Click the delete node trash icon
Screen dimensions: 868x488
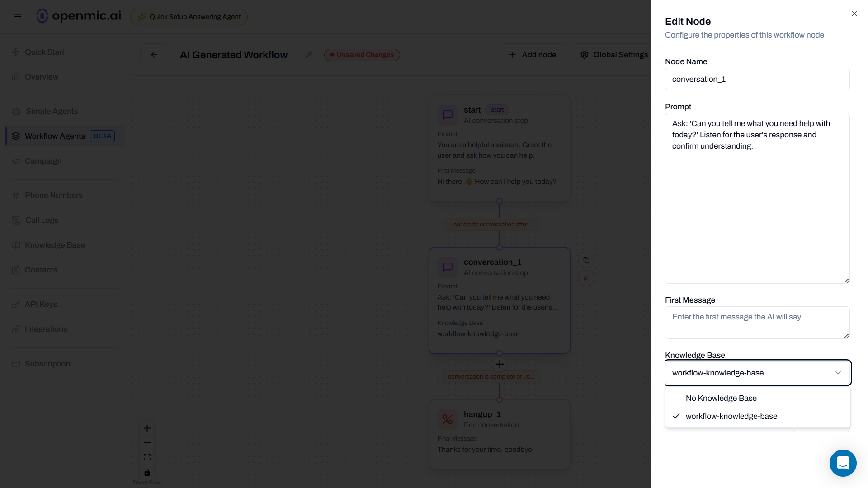[586, 278]
